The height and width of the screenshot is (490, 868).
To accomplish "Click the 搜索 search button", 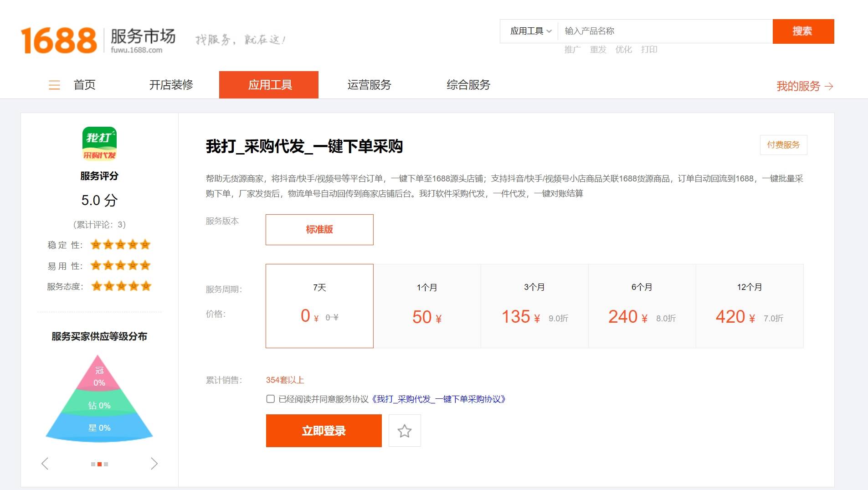I will 803,31.
